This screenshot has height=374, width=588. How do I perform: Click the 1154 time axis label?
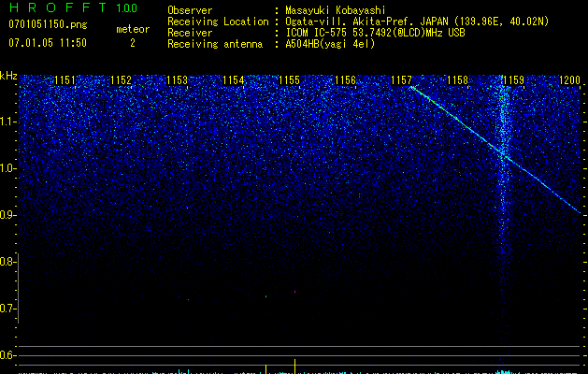coord(234,80)
